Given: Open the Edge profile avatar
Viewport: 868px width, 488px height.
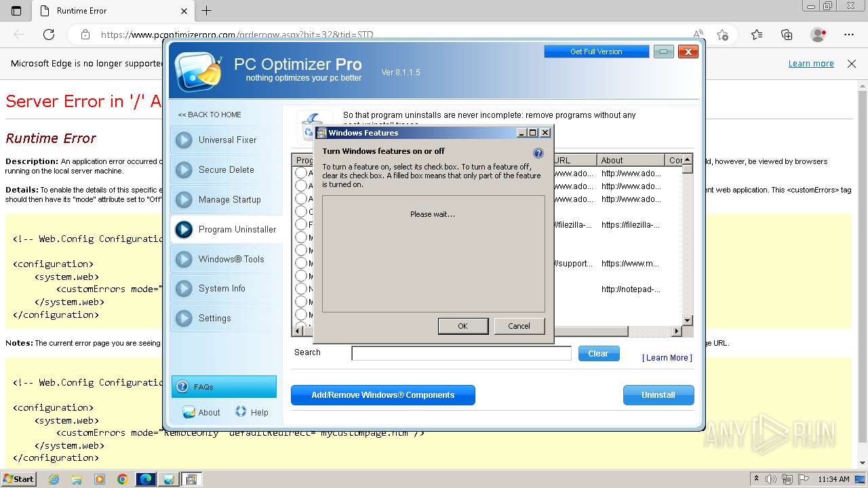Looking at the screenshot, I should point(818,35).
